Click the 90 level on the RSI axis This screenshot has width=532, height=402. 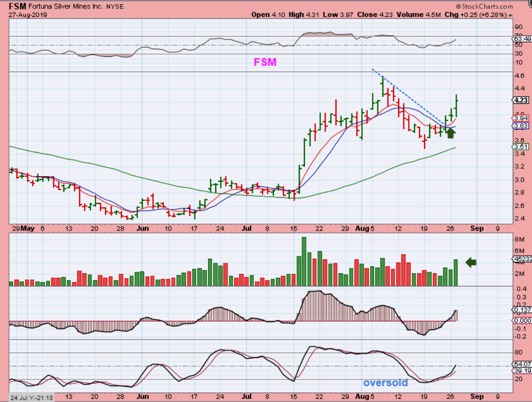click(518, 27)
